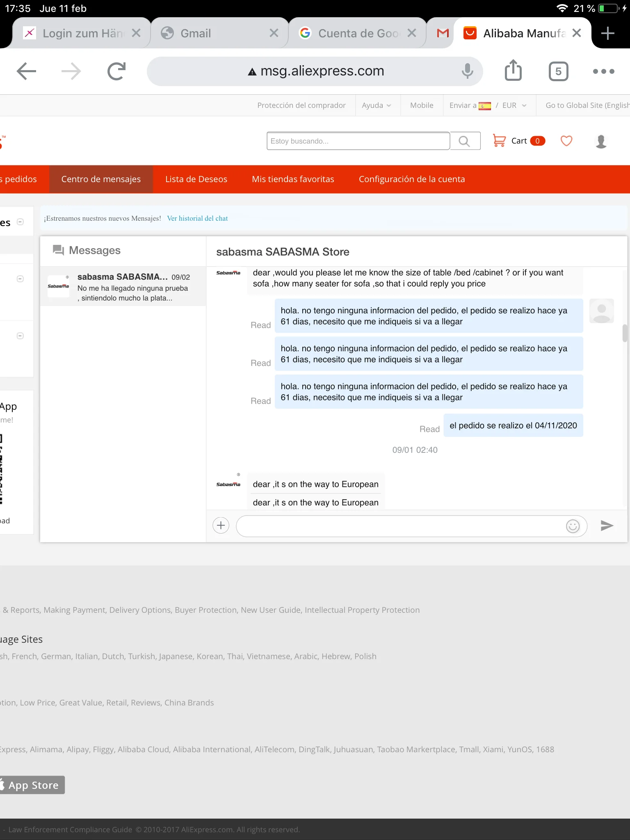Open Configuración de la cuenta

[x=412, y=179]
